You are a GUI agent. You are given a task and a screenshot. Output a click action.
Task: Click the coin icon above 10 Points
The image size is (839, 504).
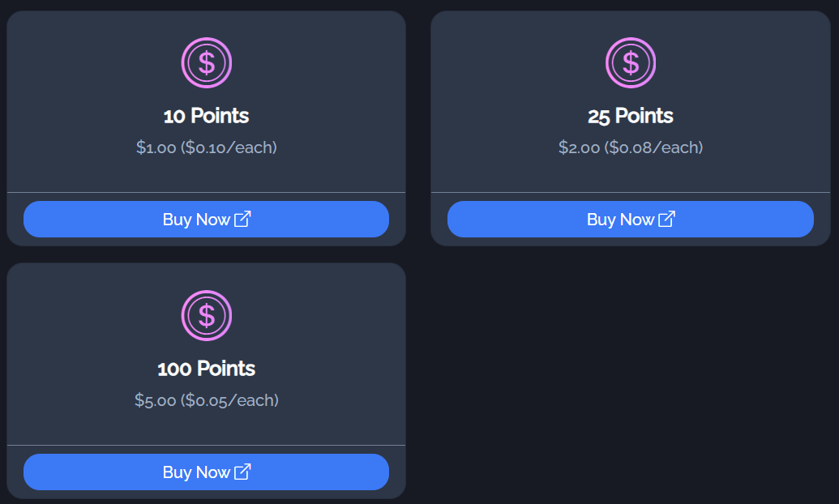point(207,62)
